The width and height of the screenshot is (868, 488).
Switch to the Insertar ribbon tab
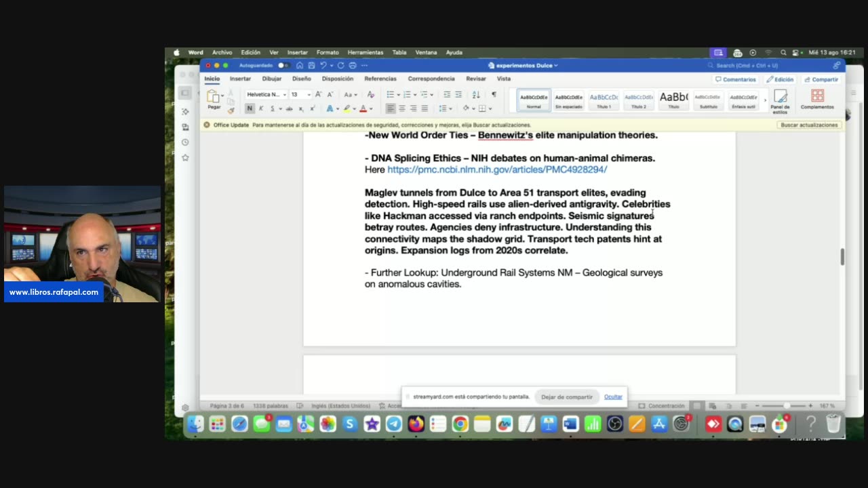[x=240, y=79]
